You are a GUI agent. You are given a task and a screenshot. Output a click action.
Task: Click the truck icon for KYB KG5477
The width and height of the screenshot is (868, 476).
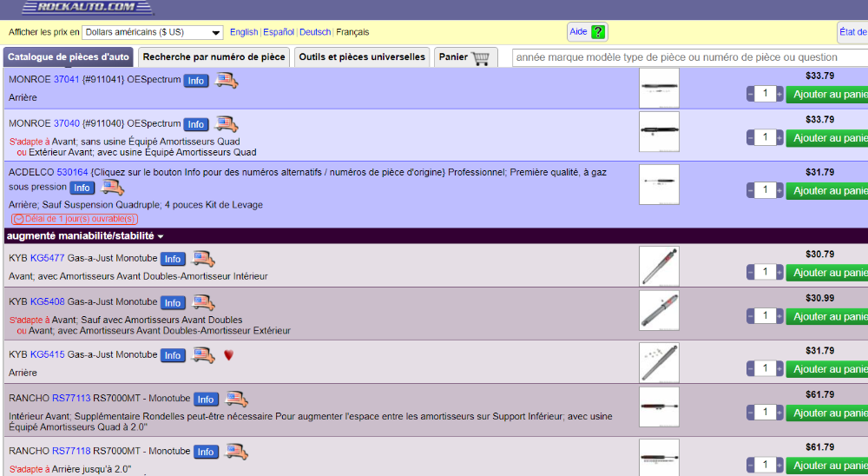[x=203, y=258]
